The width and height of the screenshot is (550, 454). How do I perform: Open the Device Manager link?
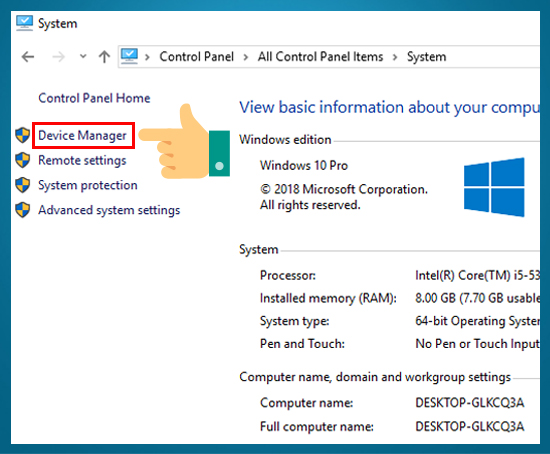[x=82, y=135]
